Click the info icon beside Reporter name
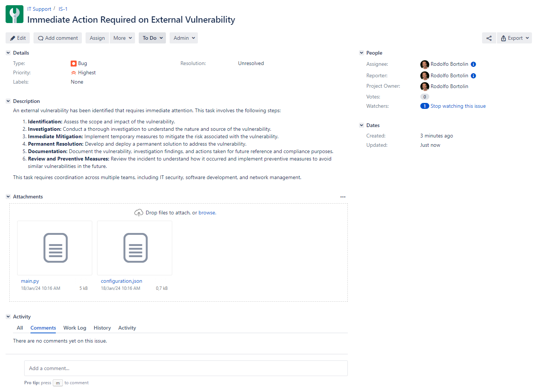The height and width of the screenshot is (392, 539). coord(473,76)
